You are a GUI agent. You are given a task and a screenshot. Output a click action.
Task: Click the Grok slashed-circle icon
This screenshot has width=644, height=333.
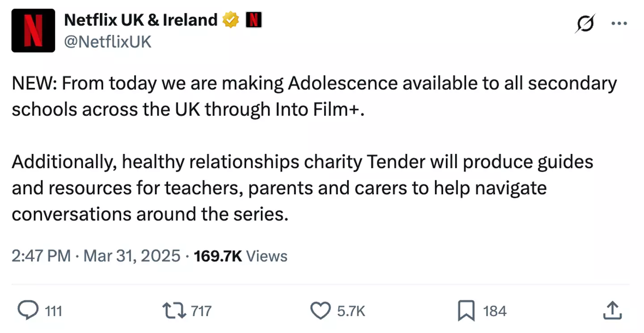tap(585, 23)
